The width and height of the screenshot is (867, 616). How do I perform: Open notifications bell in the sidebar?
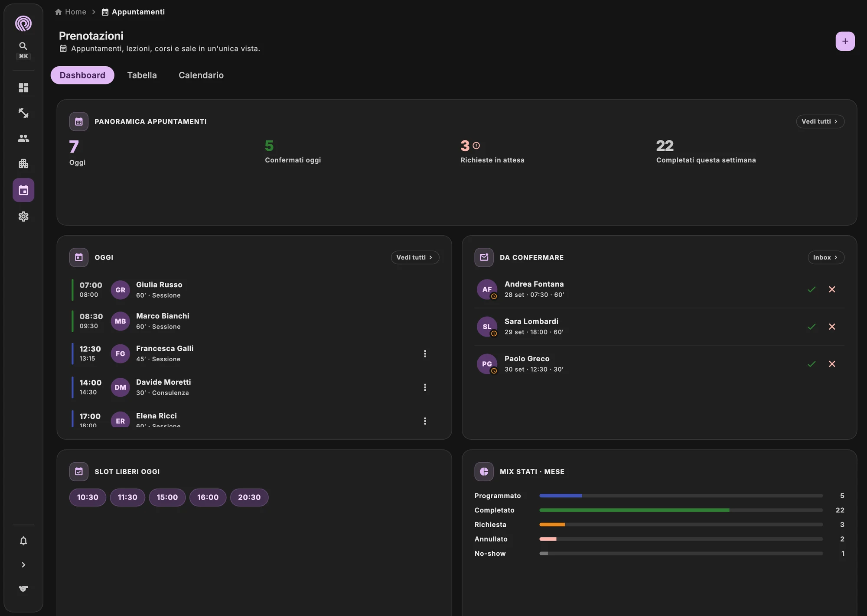click(23, 541)
